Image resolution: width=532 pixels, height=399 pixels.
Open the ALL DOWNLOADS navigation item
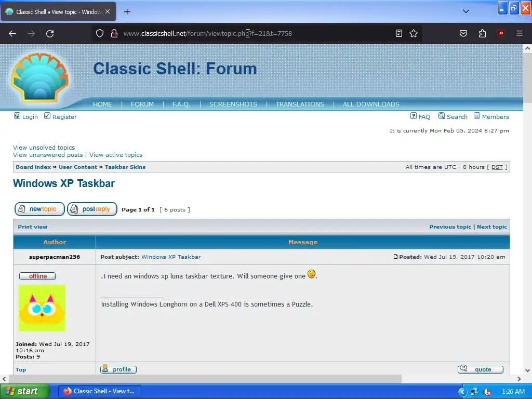(371, 104)
